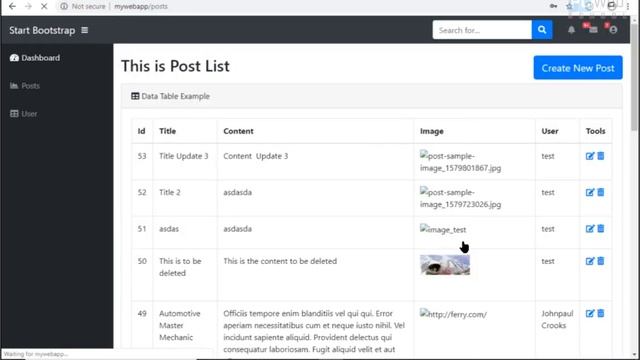Select 'This is to be deleted' title

180,267
